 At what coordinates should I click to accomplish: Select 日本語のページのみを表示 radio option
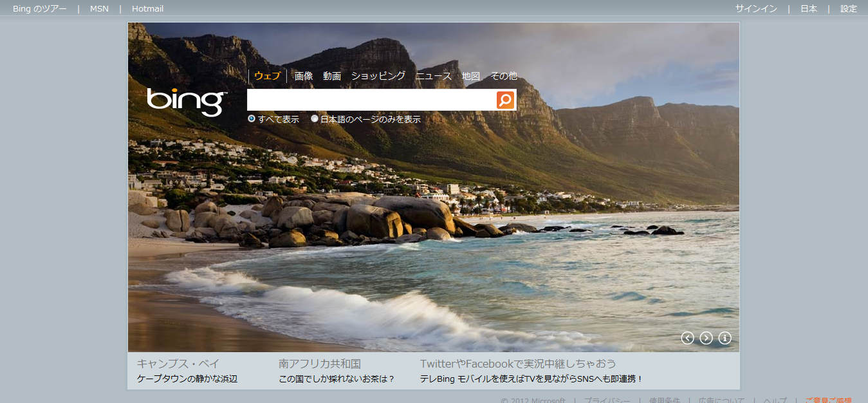pos(315,119)
